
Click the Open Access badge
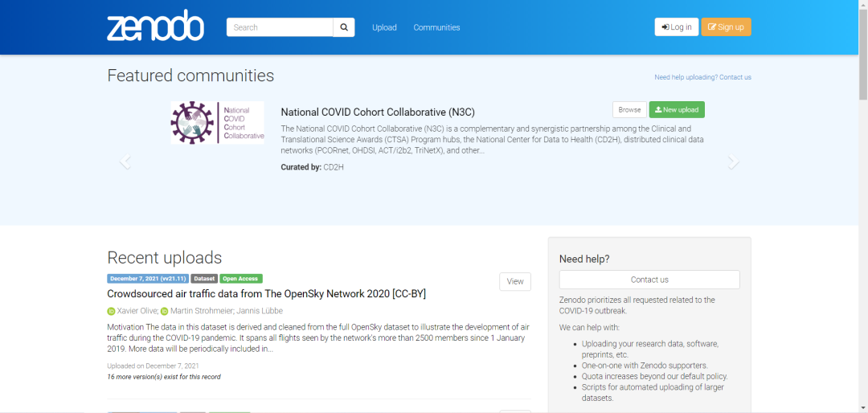[241, 279]
